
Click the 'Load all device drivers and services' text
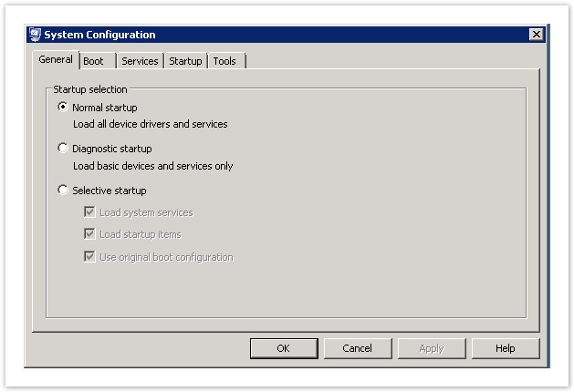150,124
